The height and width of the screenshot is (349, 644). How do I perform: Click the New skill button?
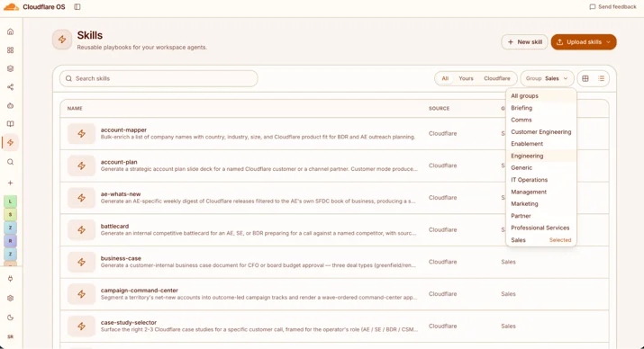(x=524, y=42)
